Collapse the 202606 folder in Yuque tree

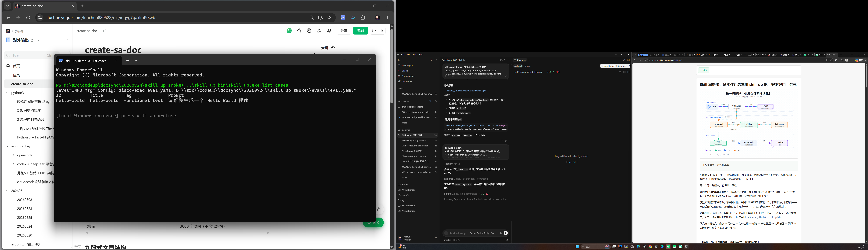[x=7, y=191]
